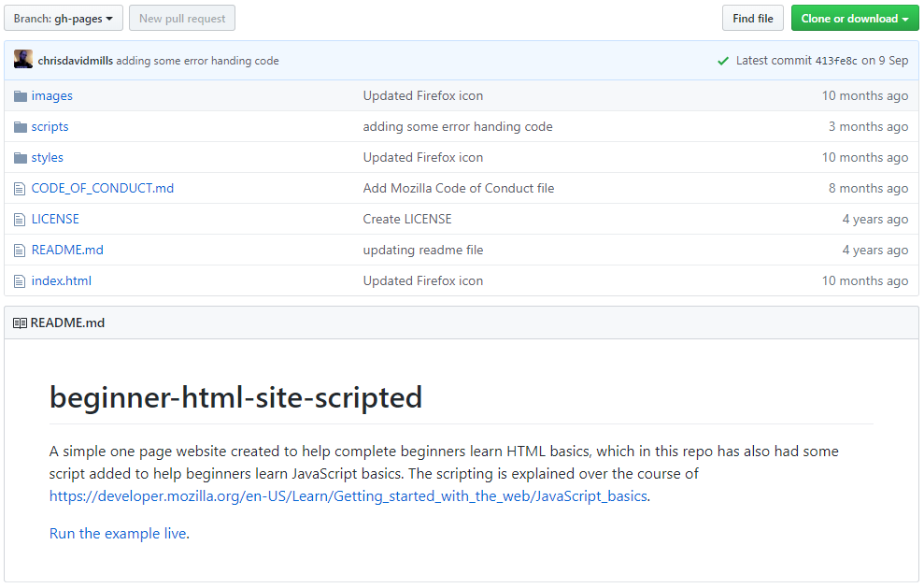Click chrisdavidmills profile avatar
Image resolution: width=924 pixels, height=588 pixels.
pyautogui.click(x=23, y=59)
